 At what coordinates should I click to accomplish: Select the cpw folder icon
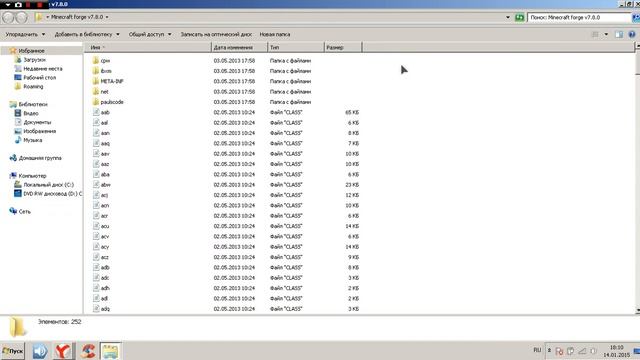pos(96,60)
